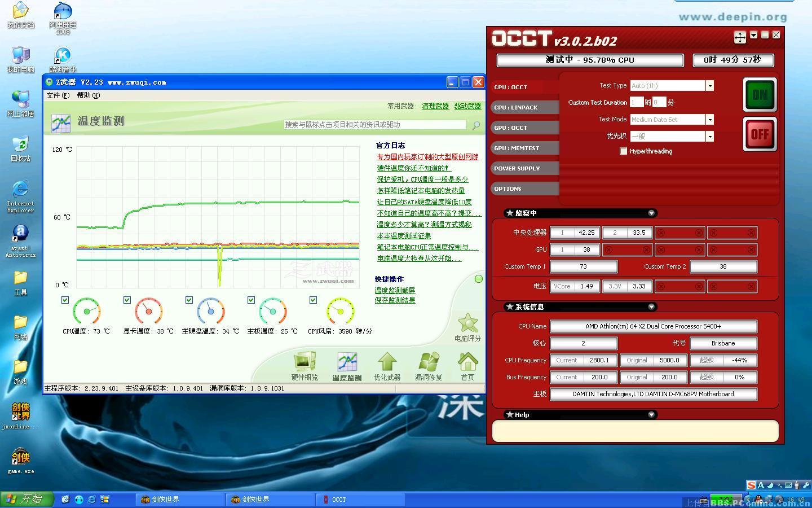This screenshot has width=812, height=508.
Task: Open 我的电脑 desktop icon
Action: click(x=20, y=59)
